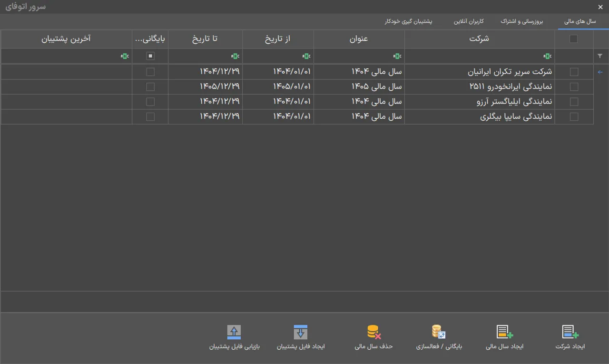
Task: Check the row for نمایندگی ایرانخودرو ۲۵۱۱
Action: click(x=574, y=87)
